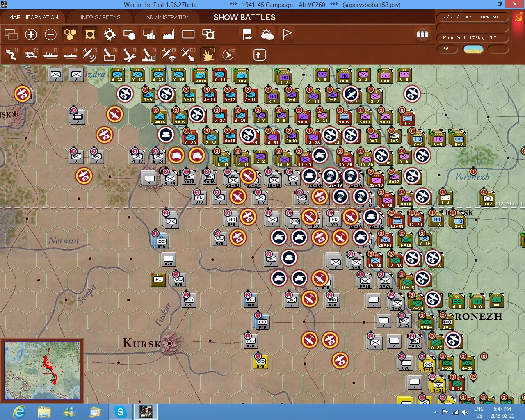525x420 pixels.
Task: Click the WITE game taskbar button
Action: point(146,412)
